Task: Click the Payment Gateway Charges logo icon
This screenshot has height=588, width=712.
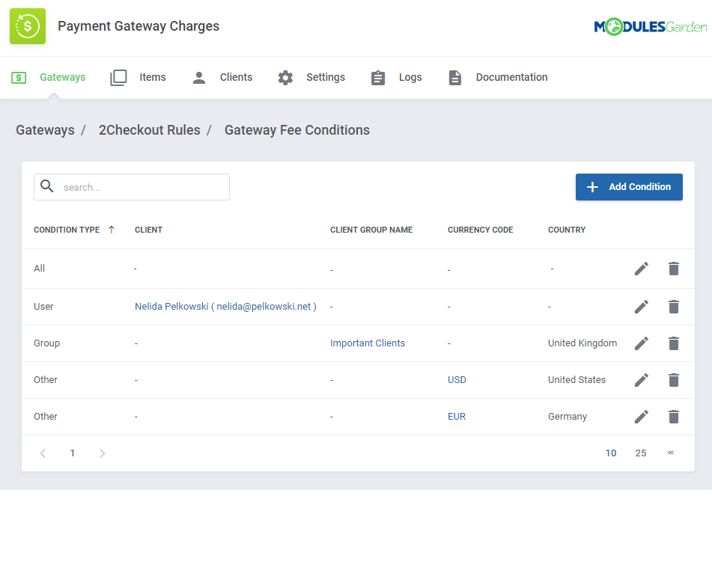Action: pos(28,26)
